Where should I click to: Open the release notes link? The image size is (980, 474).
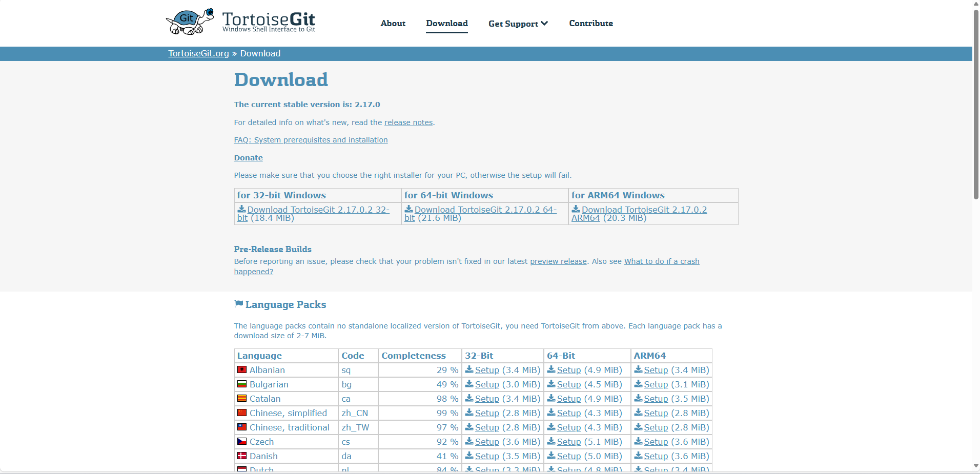409,122
